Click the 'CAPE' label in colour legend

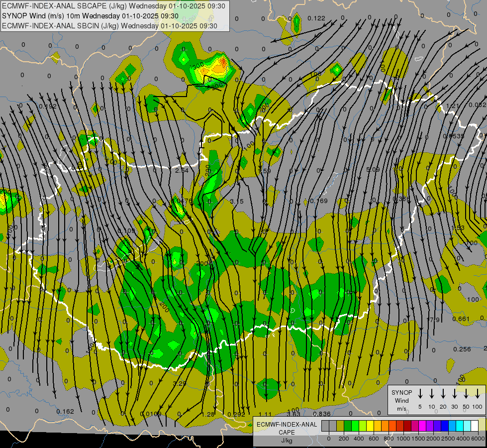tap(287, 432)
